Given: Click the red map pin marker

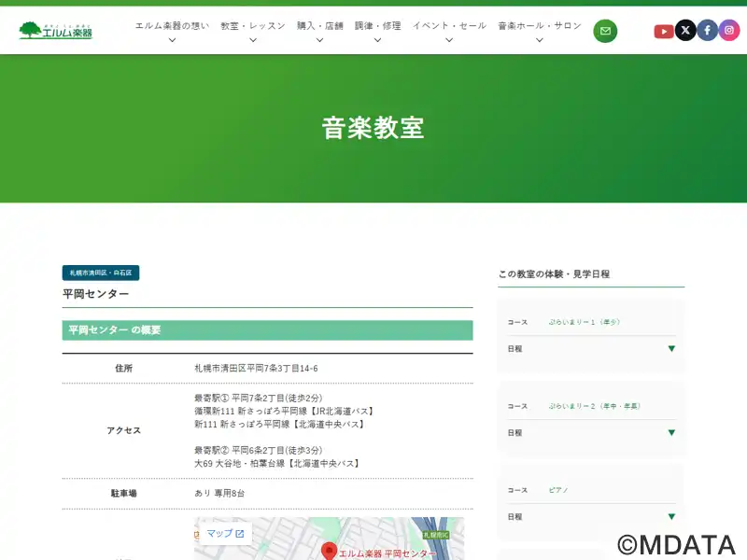Looking at the screenshot, I should pos(329,551).
